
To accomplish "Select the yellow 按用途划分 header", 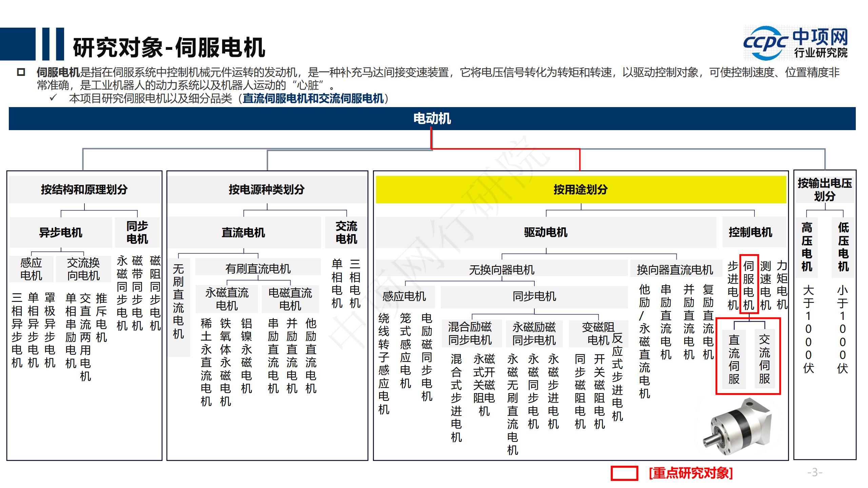I will [x=580, y=189].
